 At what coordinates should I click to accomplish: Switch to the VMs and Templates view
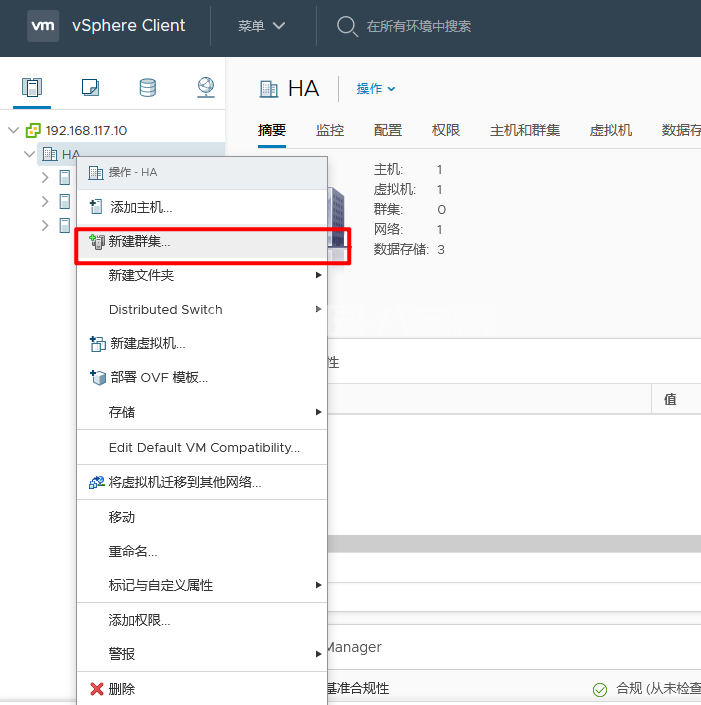click(90, 88)
